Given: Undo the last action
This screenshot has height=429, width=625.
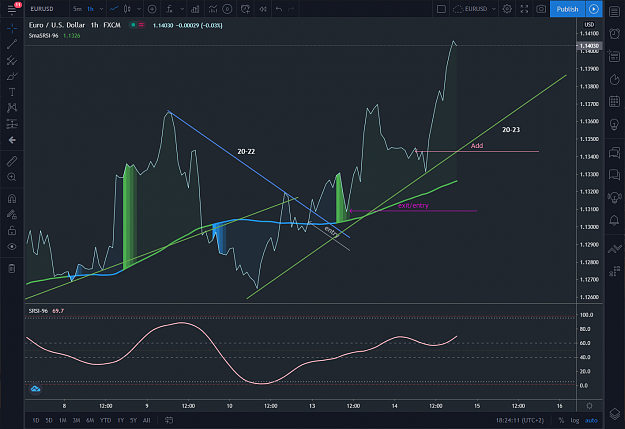Looking at the screenshot, I should coord(279,9).
